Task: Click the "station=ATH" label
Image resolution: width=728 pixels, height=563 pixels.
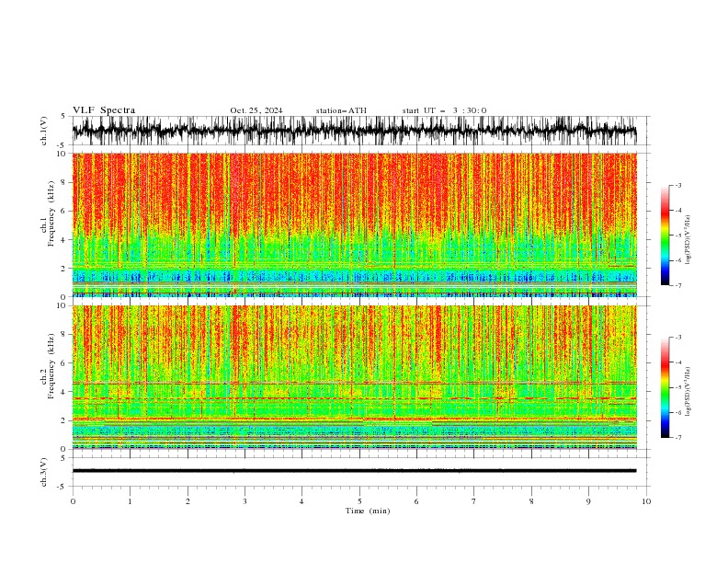Action: pyautogui.click(x=341, y=110)
